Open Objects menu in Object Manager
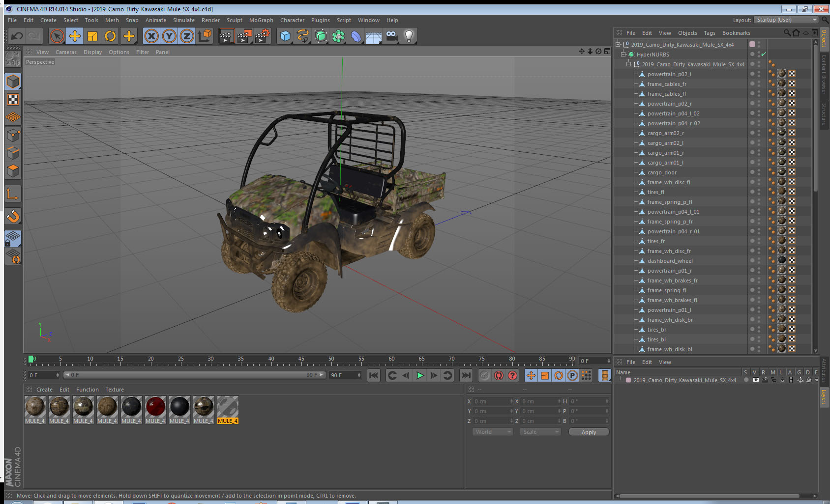830x504 pixels. (687, 33)
